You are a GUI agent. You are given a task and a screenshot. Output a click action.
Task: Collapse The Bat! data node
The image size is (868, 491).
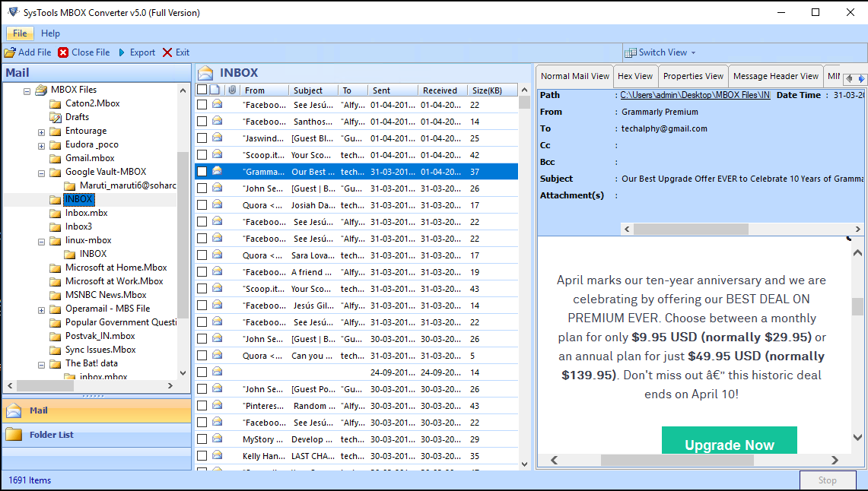coord(41,365)
